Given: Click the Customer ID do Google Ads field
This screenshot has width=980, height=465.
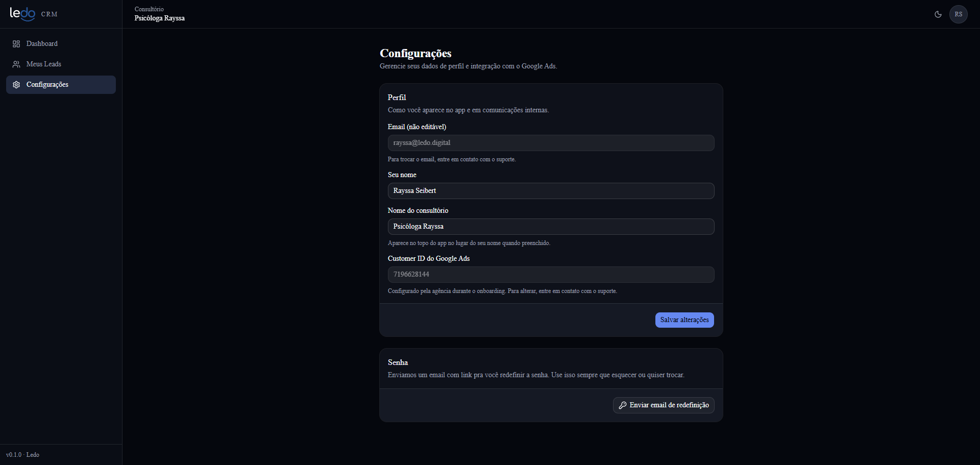Looking at the screenshot, I should [551, 275].
